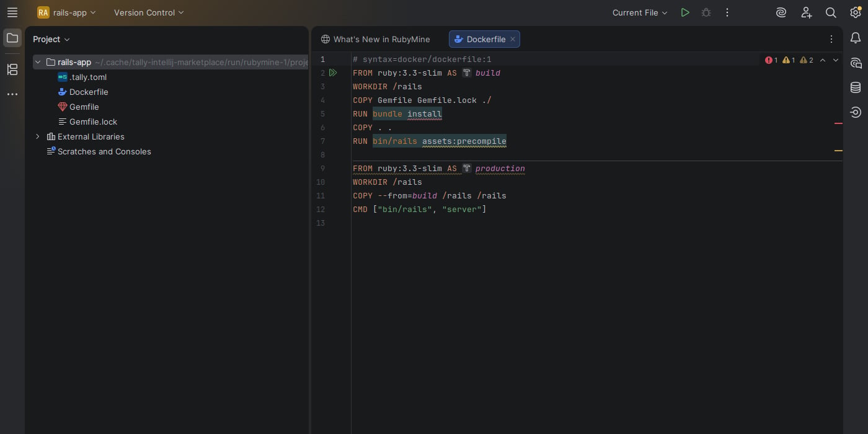Screen dimensions: 868x434
Task: Select Gemfile in project tree
Action: [84, 107]
